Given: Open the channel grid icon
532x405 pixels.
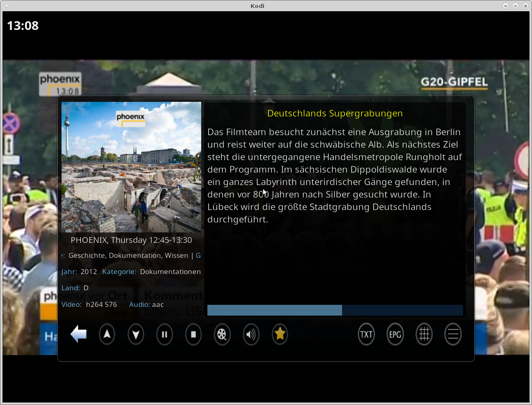Looking at the screenshot, I should pyautogui.click(x=424, y=334).
